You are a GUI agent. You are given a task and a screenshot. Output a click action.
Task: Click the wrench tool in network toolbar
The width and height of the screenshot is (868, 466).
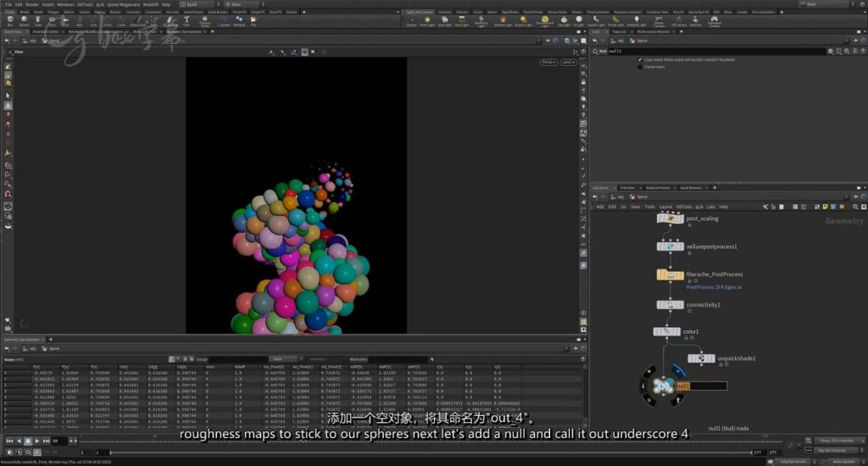pyautogui.click(x=765, y=207)
